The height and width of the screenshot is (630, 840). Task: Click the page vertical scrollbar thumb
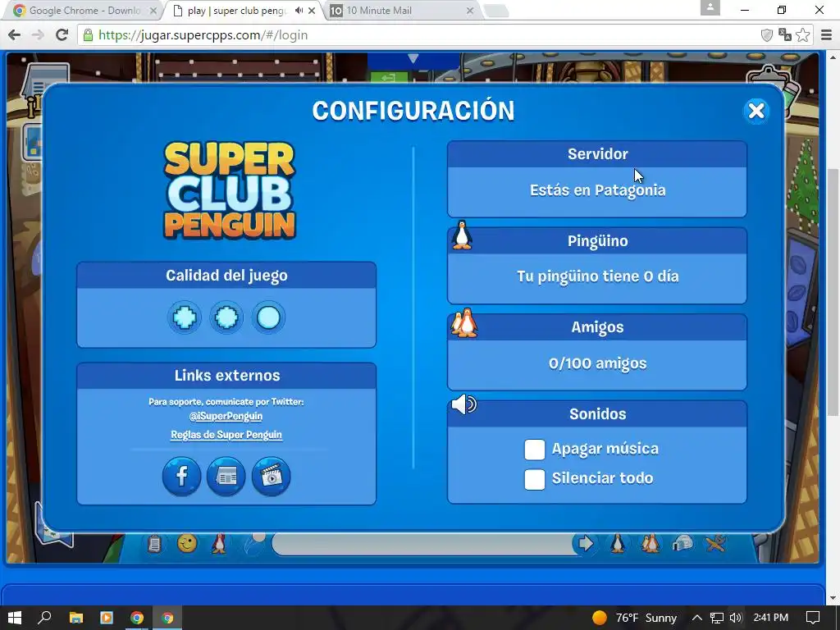[x=833, y=292]
